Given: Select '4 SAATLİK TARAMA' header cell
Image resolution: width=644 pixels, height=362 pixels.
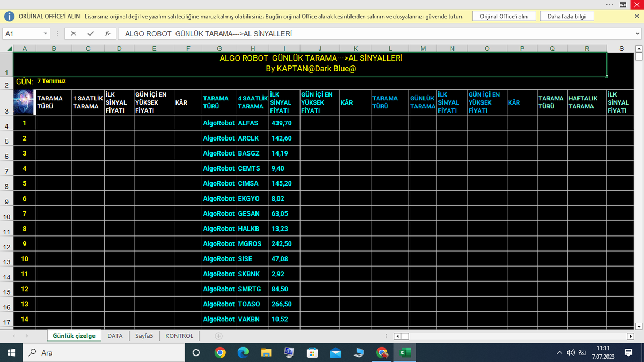Looking at the screenshot, I should (253, 102).
